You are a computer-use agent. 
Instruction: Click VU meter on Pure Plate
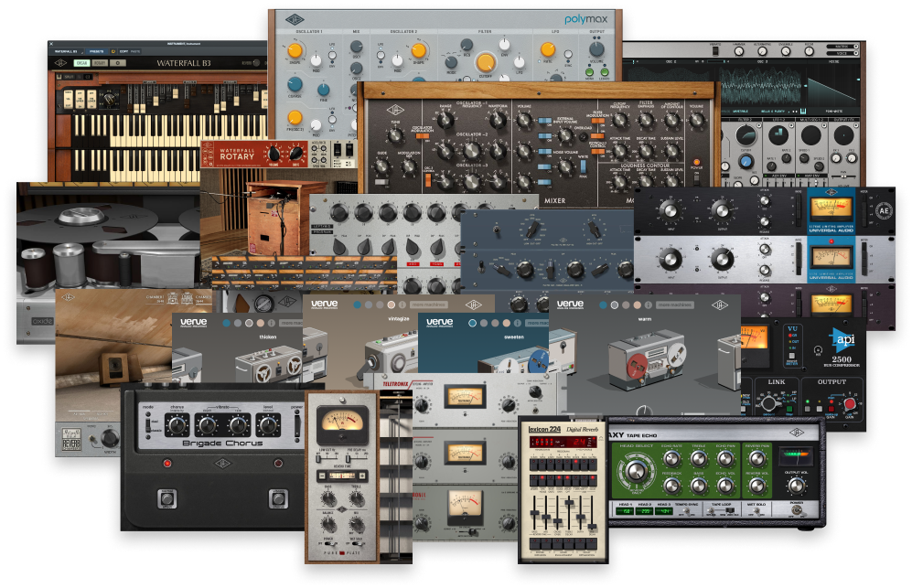click(342, 424)
